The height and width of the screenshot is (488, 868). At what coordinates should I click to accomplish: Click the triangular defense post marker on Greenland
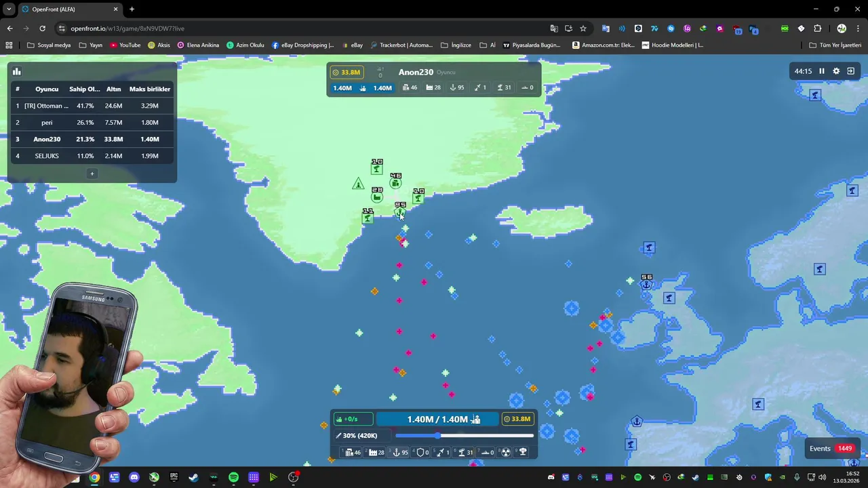click(x=358, y=184)
